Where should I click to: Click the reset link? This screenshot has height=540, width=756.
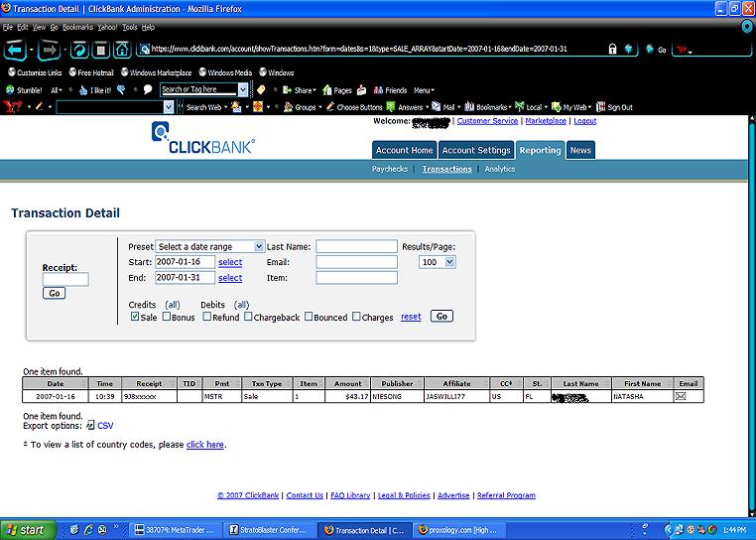pyautogui.click(x=411, y=317)
